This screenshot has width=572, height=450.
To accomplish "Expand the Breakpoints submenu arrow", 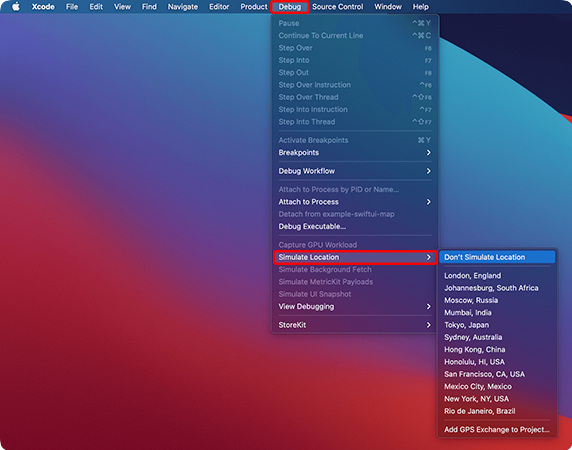I will pos(429,152).
